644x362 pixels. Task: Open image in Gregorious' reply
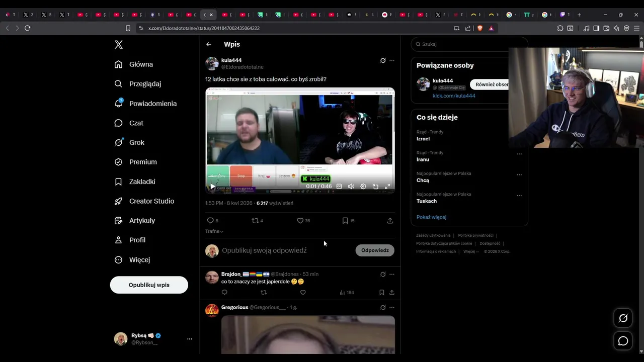pyautogui.click(x=308, y=335)
